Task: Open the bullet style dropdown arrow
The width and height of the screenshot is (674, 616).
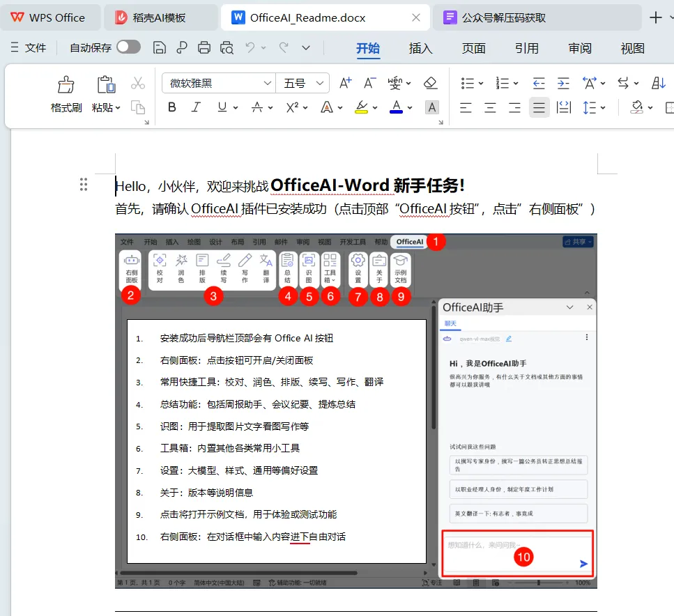Action: tap(481, 84)
